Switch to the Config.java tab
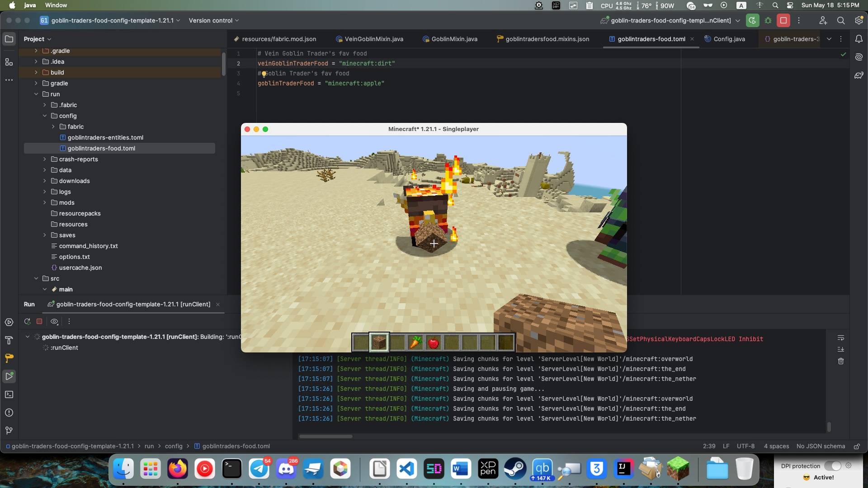This screenshot has height=488, width=868. tap(729, 39)
